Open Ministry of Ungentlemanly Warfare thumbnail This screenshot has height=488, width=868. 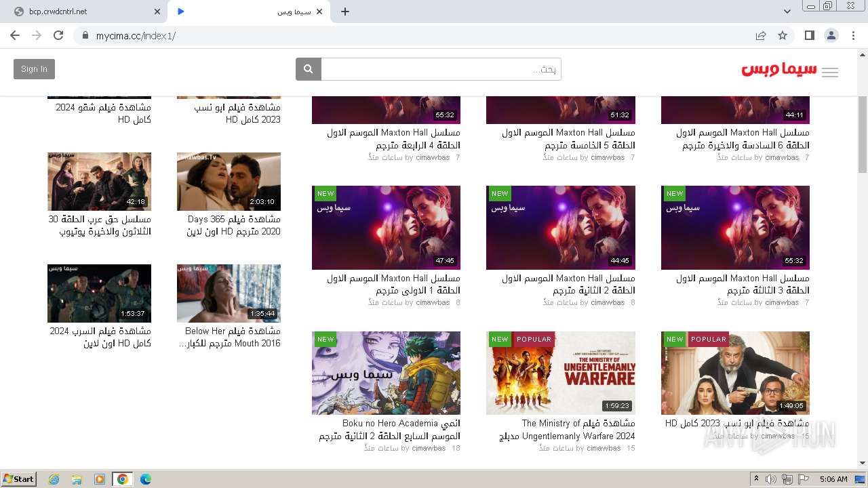click(x=561, y=373)
